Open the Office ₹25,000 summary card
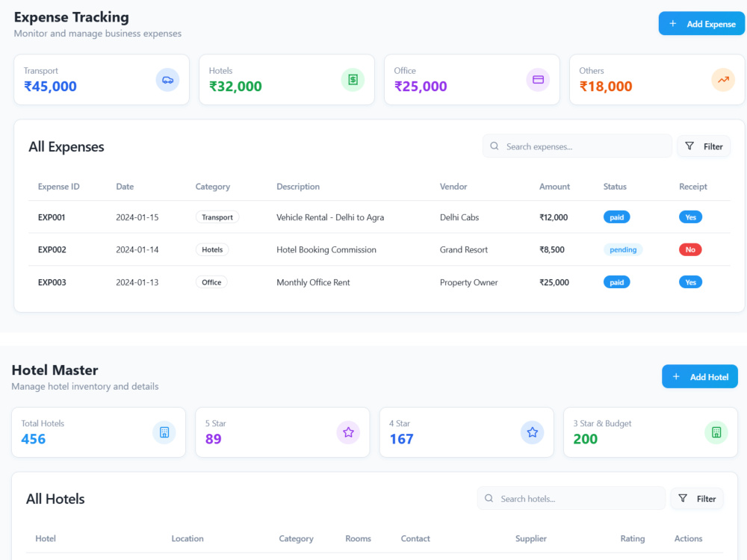The height and width of the screenshot is (560, 747). click(472, 80)
